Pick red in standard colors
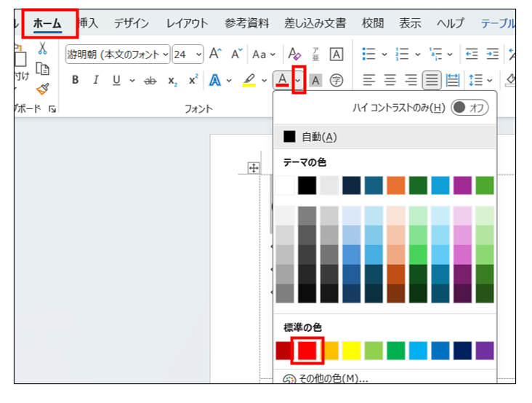The height and width of the screenshot is (403, 532). [x=307, y=351]
